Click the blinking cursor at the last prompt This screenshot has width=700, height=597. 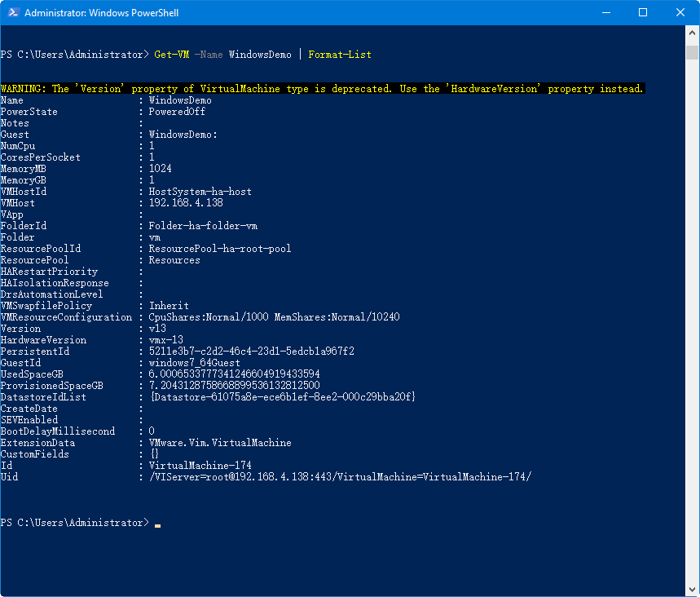point(157,524)
